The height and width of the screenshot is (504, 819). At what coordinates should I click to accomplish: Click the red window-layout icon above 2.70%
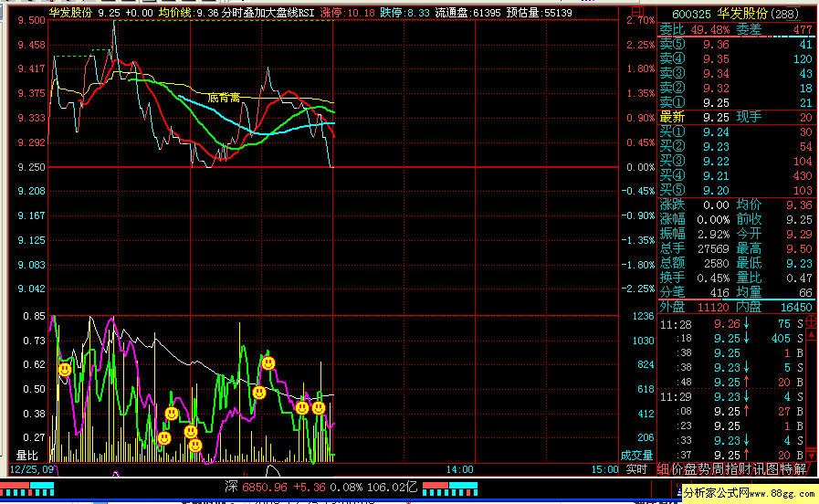(x=637, y=11)
